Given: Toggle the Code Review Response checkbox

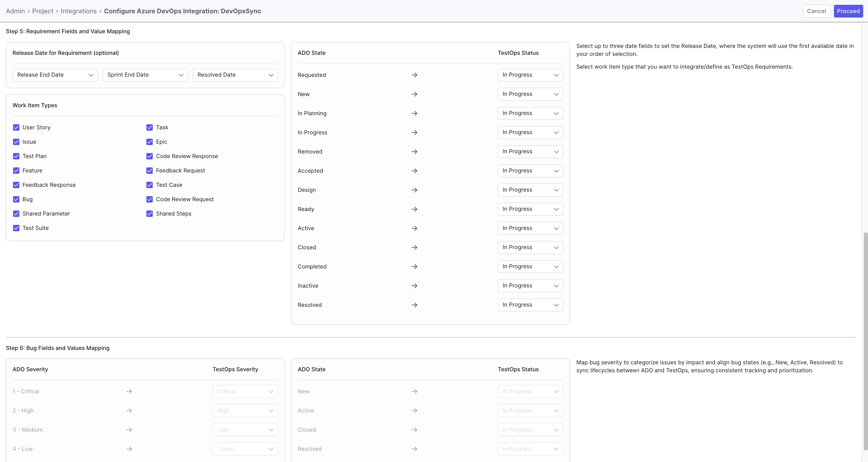Looking at the screenshot, I should coord(150,156).
